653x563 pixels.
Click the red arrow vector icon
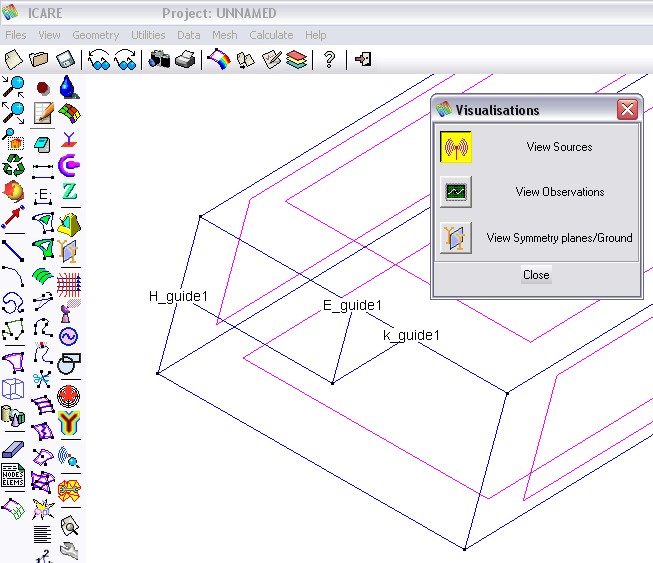tap(13, 217)
